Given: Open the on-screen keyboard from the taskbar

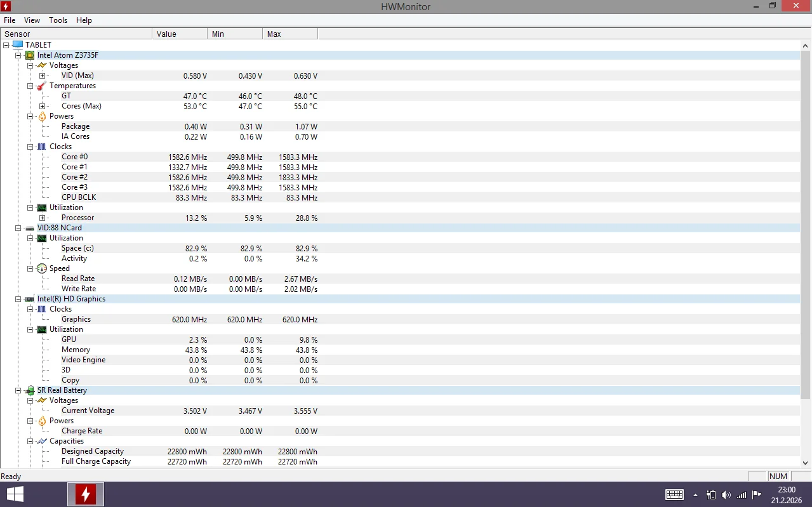Looking at the screenshot, I should 674,495.
